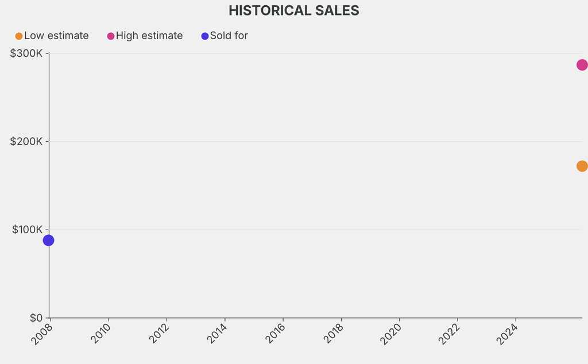Click the 2022 x-axis label

tap(450, 333)
